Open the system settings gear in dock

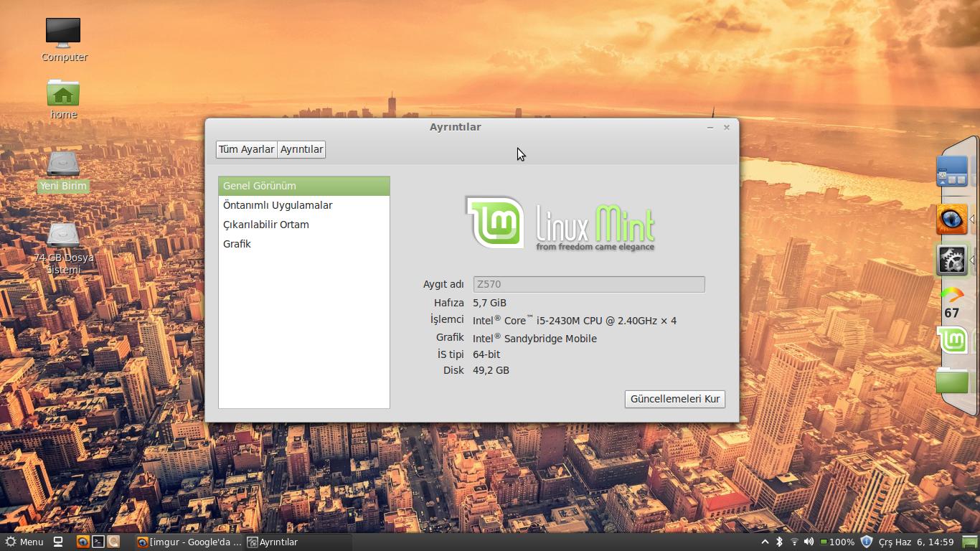pos(952,260)
